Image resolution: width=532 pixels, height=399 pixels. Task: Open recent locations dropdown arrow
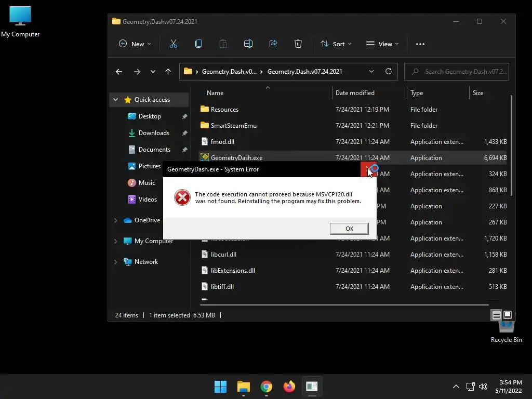(x=153, y=72)
